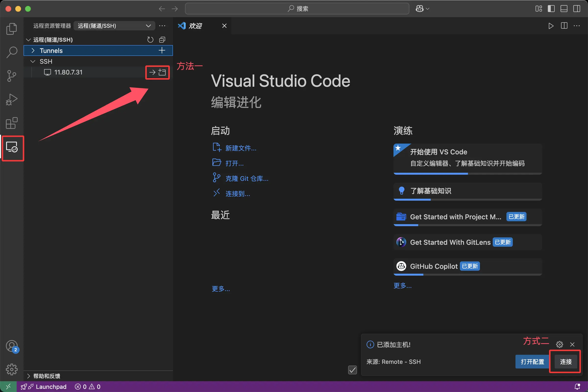Viewport: 588px width, 392px height.
Task: Connect to 11.80.7.31 in a new window
Action: (162, 72)
